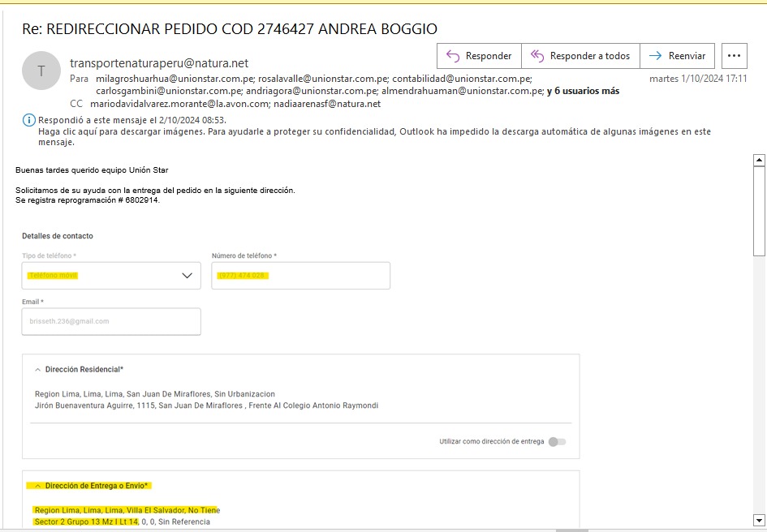
Task: Click the Email input field
Action: 111,321
